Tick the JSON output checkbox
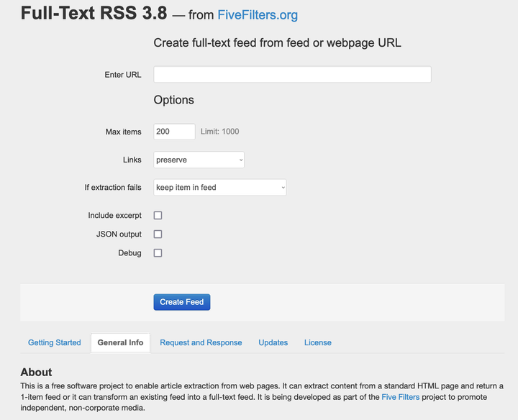 tap(158, 234)
